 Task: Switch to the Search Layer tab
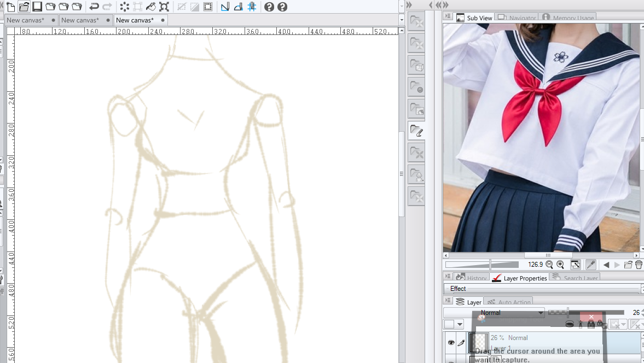pyautogui.click(x=575, y=278)
